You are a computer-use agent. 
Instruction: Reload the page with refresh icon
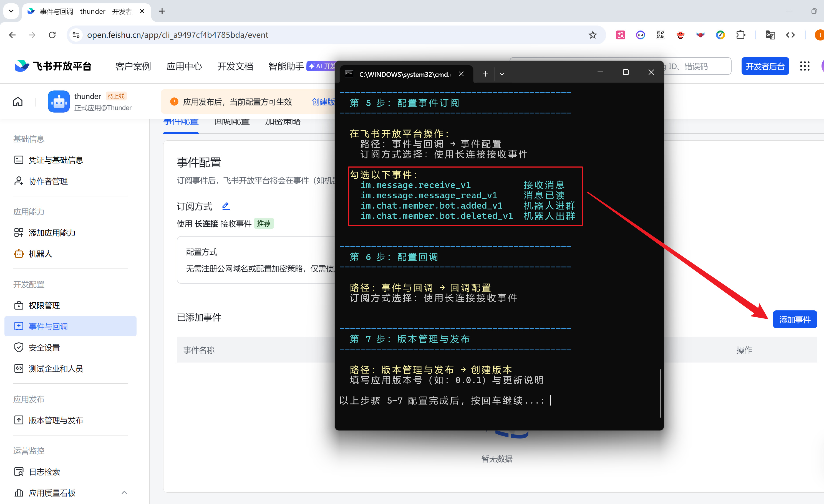[52, 35]
